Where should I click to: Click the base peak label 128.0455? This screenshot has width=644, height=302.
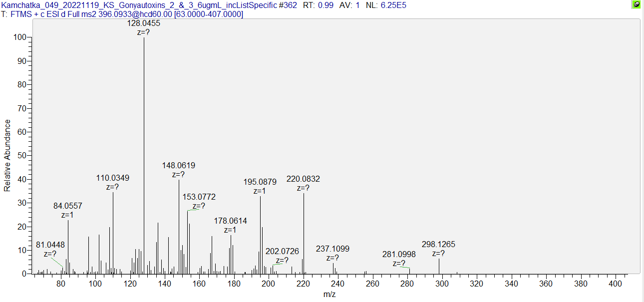click(144, 23)
